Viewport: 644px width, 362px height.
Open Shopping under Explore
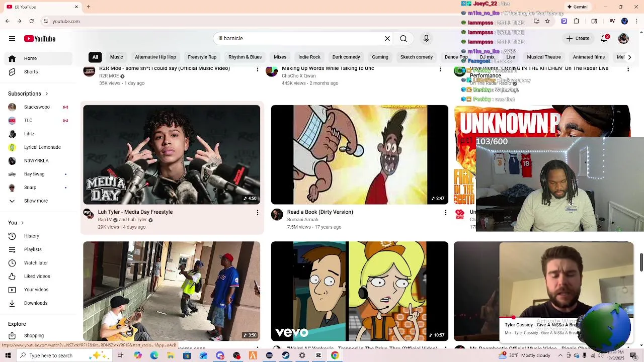(38, 335)
